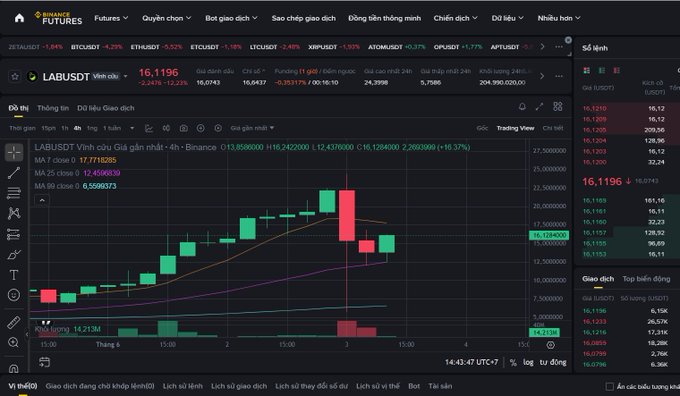Show both bids and asks order book view

[x=587, y=70]
